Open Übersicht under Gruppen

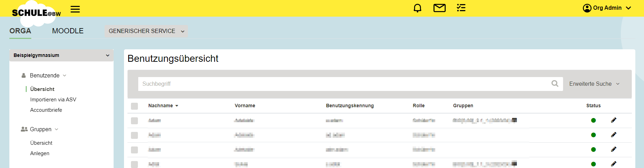click(x=41, y=143)
